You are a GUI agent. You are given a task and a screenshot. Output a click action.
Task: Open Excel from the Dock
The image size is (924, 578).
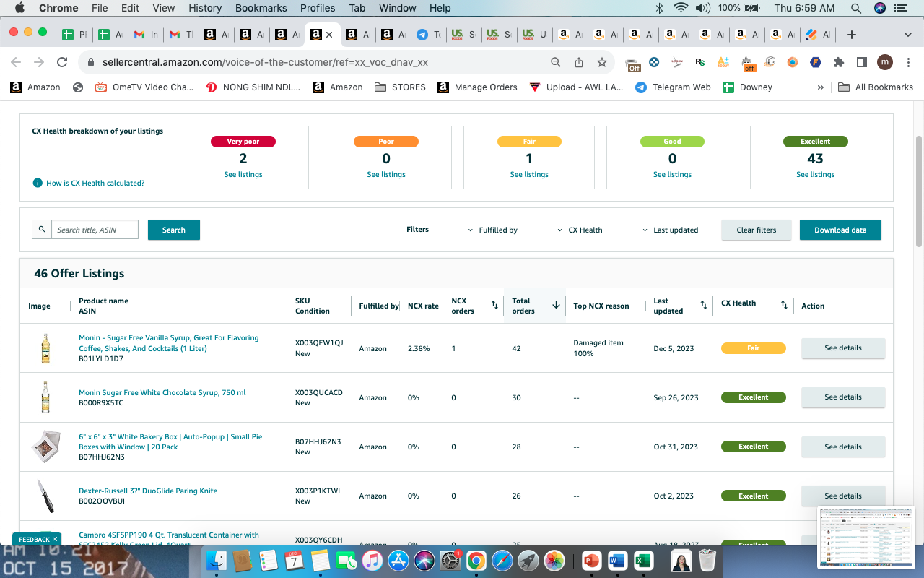point(642,560)
